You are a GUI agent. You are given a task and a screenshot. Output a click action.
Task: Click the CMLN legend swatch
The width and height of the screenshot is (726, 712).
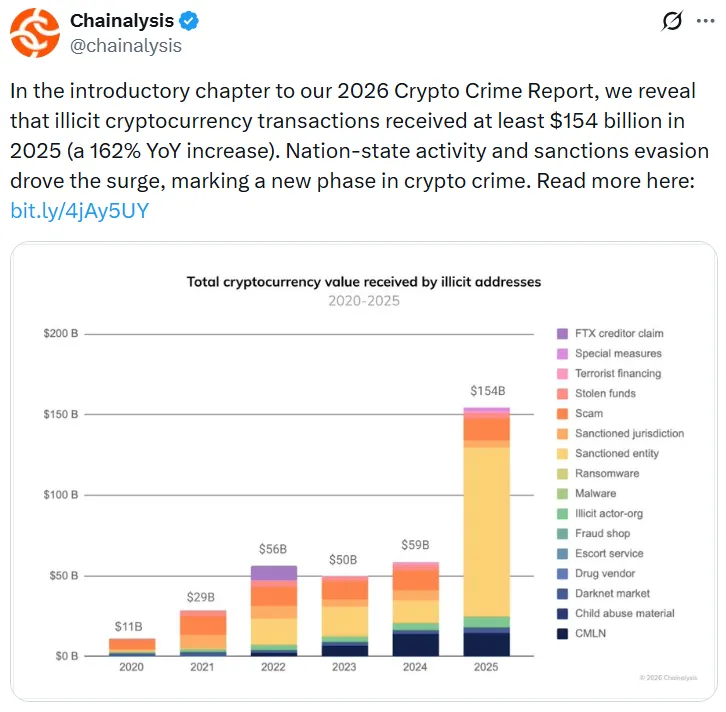click(x=562, y=633)
